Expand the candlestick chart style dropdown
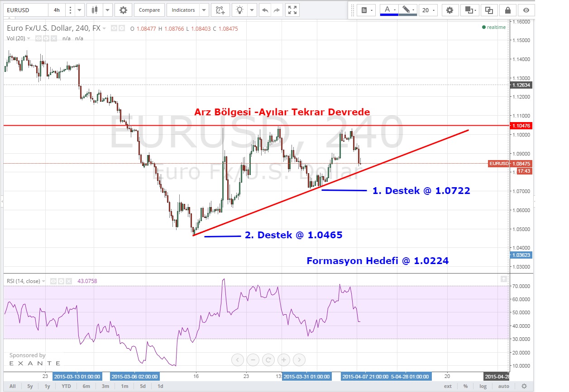 coord(108,10)
